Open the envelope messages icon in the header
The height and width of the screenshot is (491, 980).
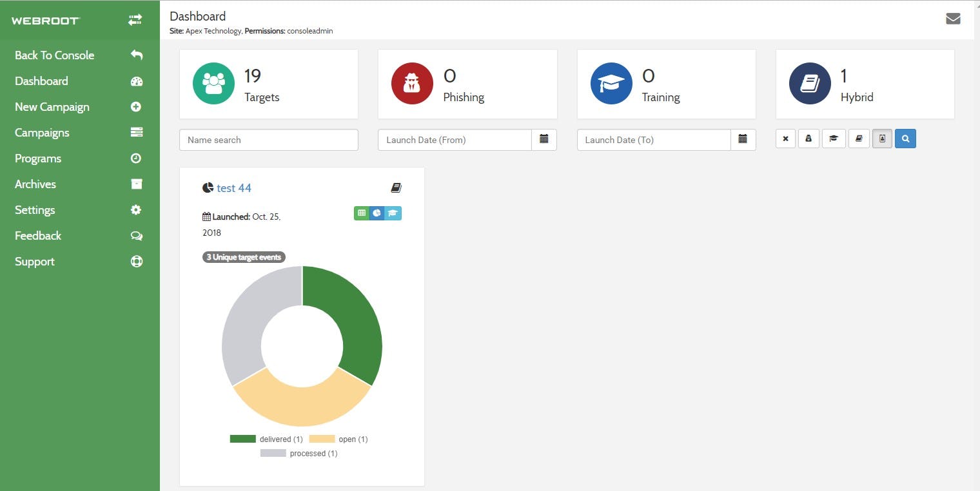[x=952, y=18]
